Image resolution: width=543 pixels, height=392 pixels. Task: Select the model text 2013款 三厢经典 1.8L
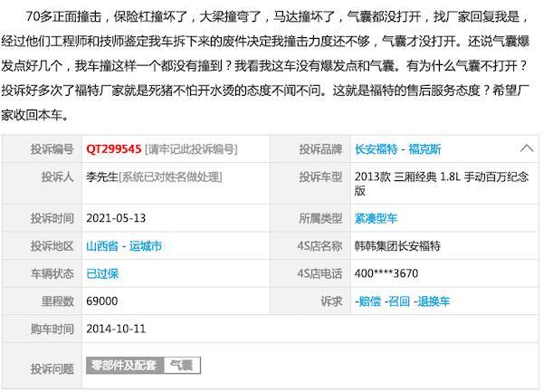(407, 177)
